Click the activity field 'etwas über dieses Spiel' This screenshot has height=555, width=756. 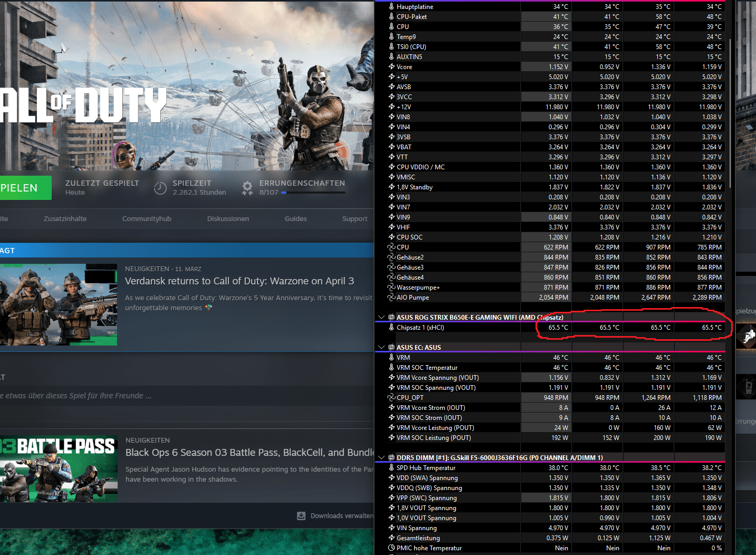(x=187, y=396)
